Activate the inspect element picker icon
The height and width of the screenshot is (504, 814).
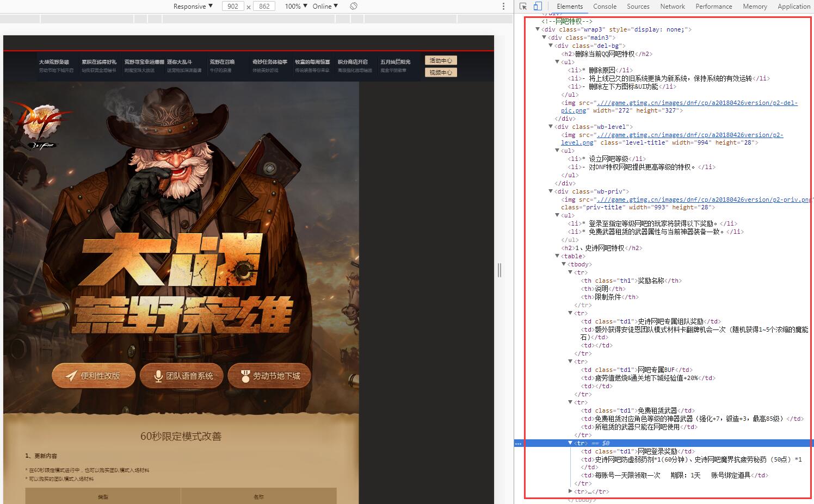tap(523, 6)
